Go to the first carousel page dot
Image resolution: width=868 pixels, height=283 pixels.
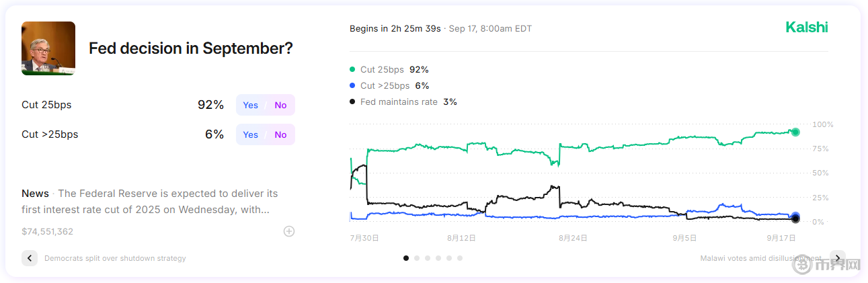[x=406, y=257]
